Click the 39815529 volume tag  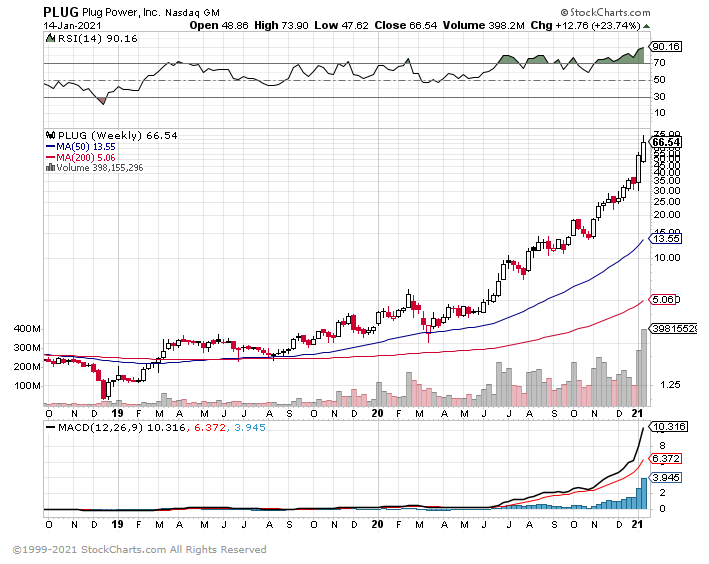(x=673, y=329)
